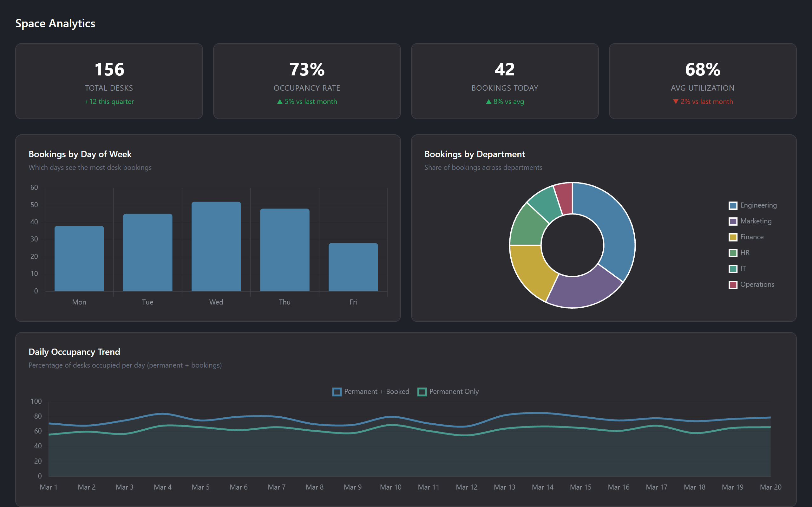Viewport: 812px width, 507px height.
Task: Click the Finance legend color square
Action: [x=732, y=237]
